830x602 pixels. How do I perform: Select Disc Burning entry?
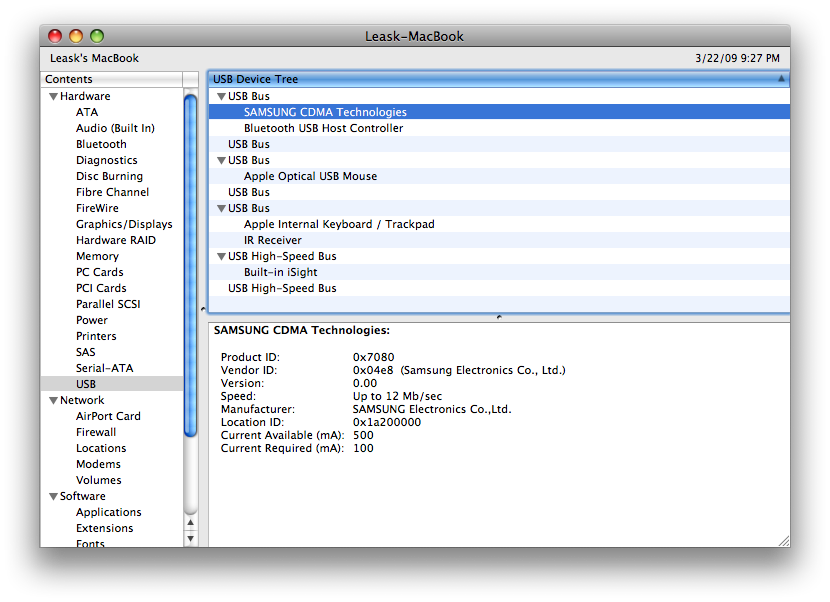pyautogui.click(x=109, y=176)
